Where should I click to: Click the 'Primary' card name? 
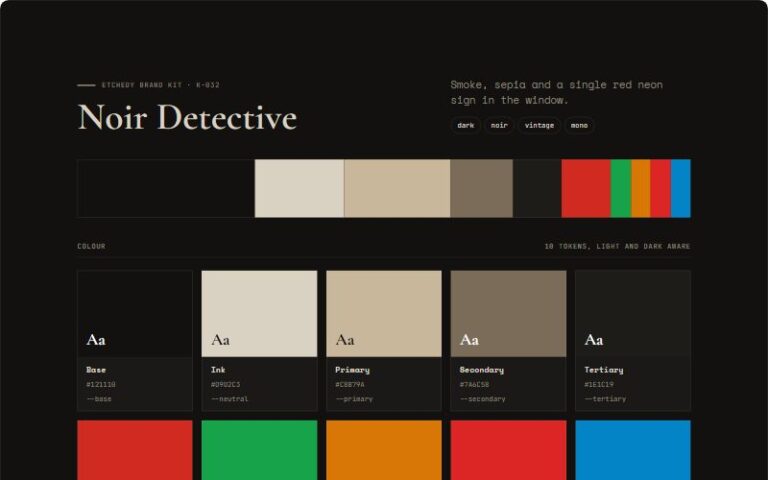point(352,370)
